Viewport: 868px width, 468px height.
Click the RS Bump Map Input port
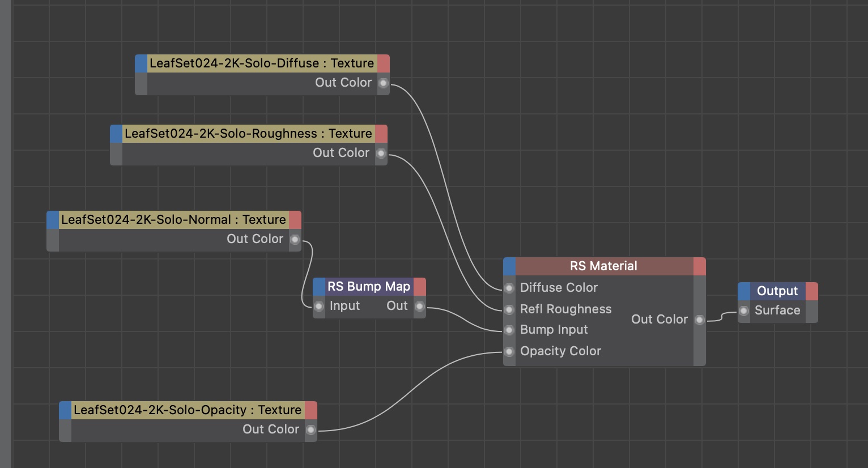(x=320, y=307)
